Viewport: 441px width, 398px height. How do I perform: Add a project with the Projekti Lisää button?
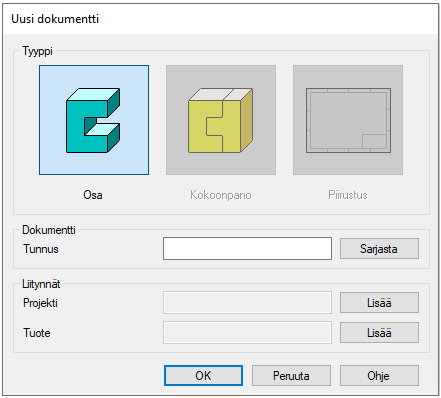tap(379, 303)
